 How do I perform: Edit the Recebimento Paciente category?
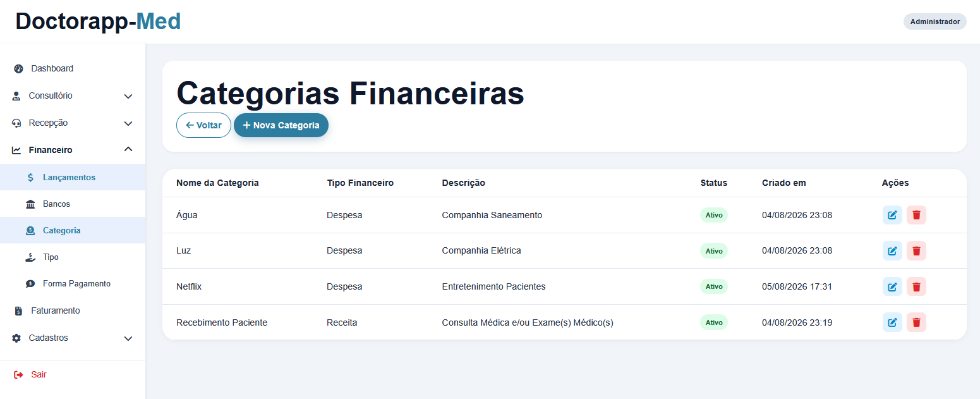click(x=892, y=322)
